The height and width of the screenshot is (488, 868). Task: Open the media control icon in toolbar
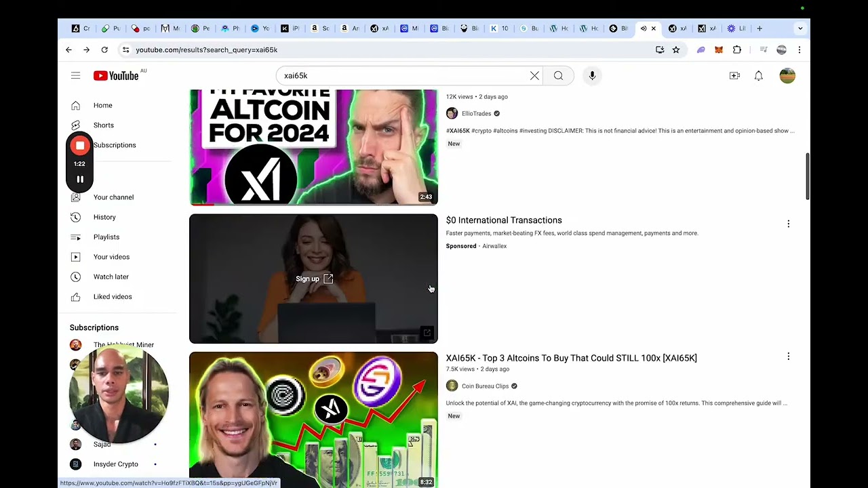pyautogui.click(x=763, y=50)
